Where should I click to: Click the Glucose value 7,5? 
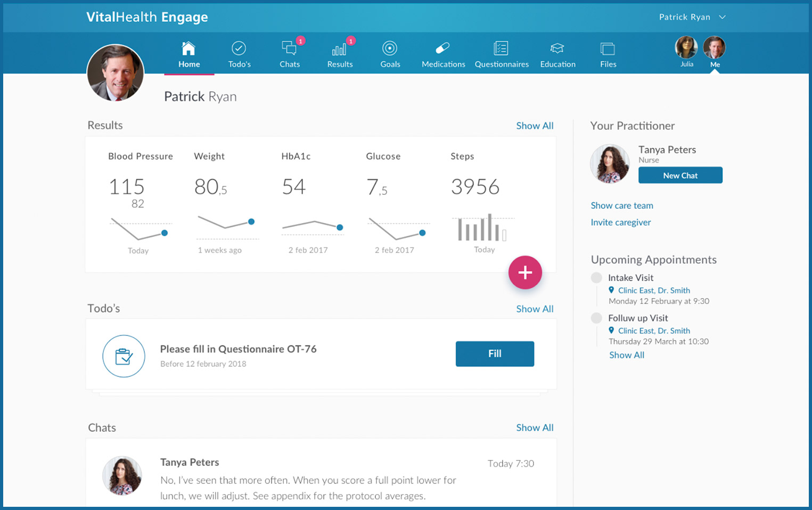tap(376, 187)
